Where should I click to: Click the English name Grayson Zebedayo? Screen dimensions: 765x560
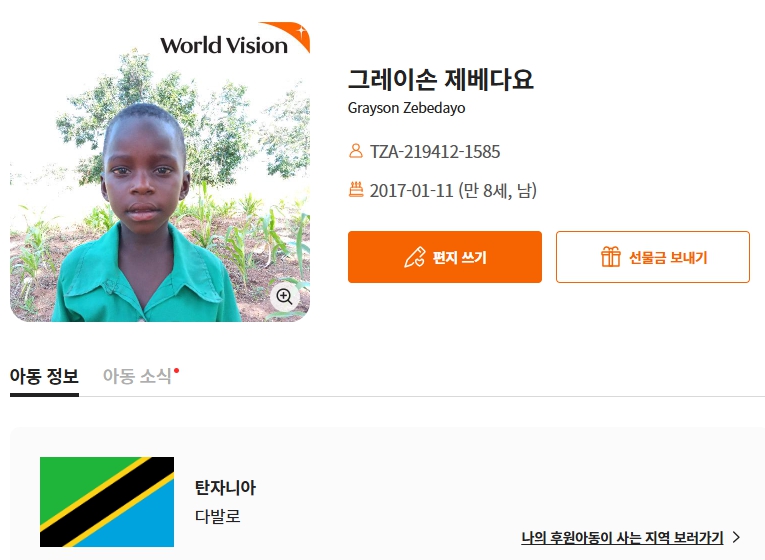pyautogui.click(x=406, y=108)
